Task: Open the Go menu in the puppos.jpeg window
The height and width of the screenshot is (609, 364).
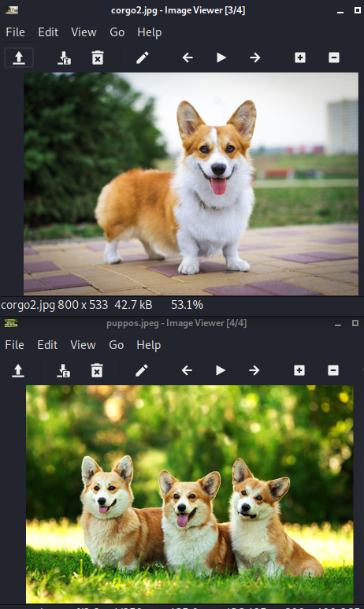Action: pyautogui.click(x=116, y=345)
